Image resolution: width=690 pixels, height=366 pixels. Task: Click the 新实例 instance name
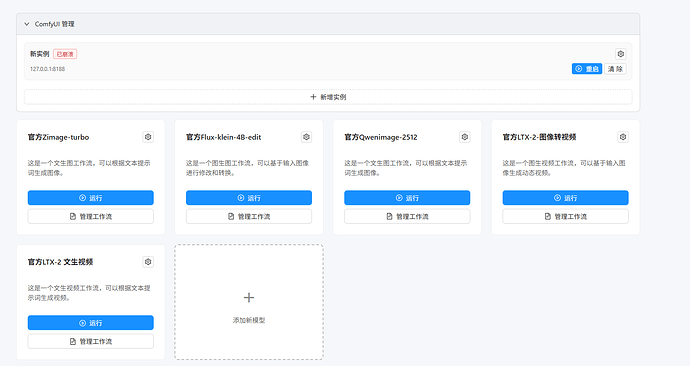pyautogui.click(x=40, y=54)
